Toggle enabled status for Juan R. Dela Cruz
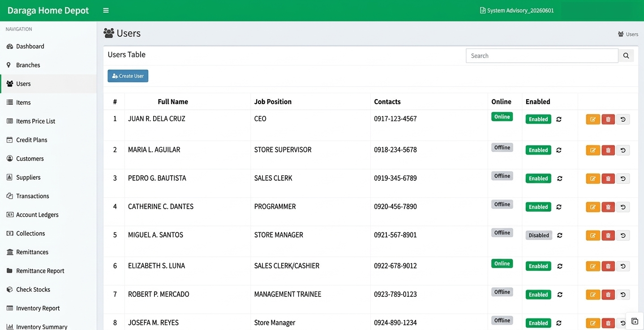This screenshot has height=330, width=644. [x=559, y=119]
